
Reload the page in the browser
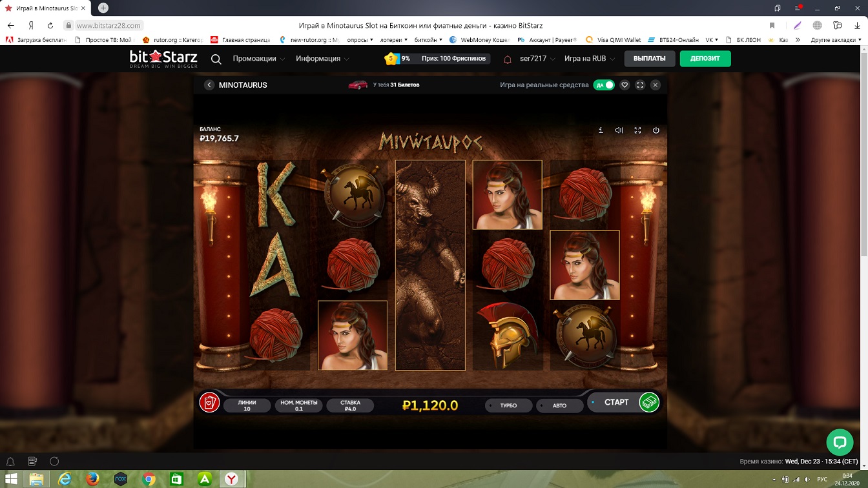(50, 25)
